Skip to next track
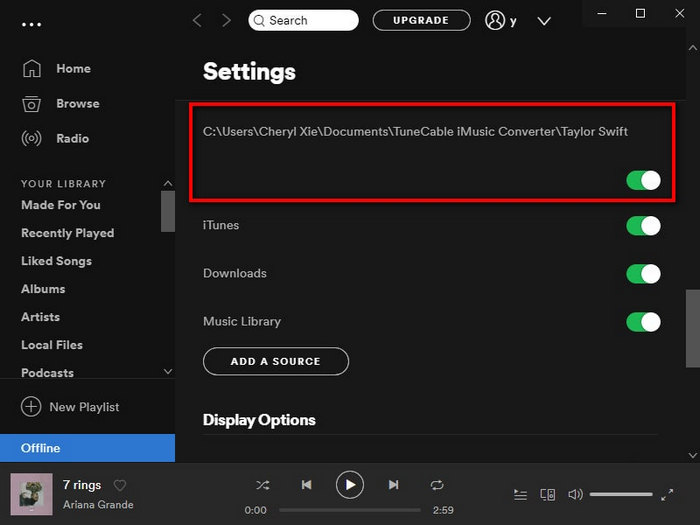The image size is (700, 525). coord(393,485)
